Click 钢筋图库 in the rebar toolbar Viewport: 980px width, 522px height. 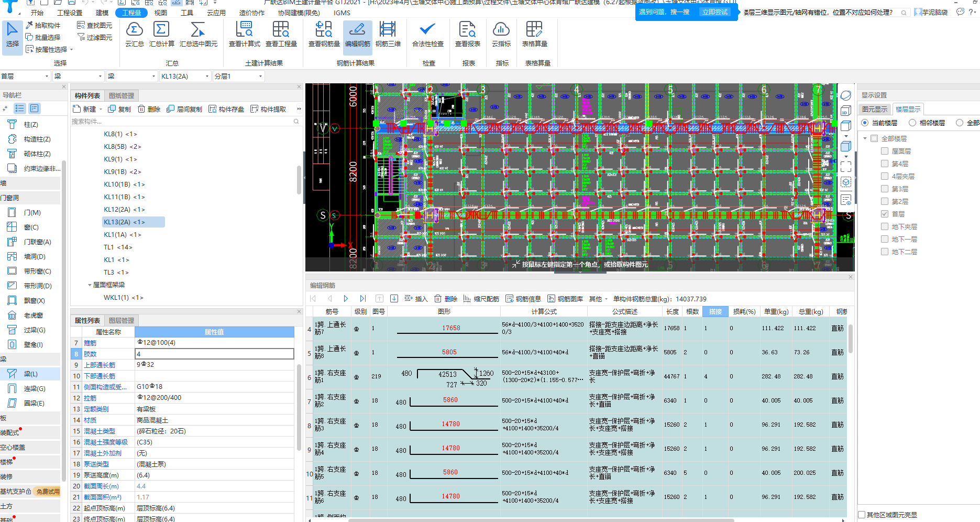(x=565, y=299)
